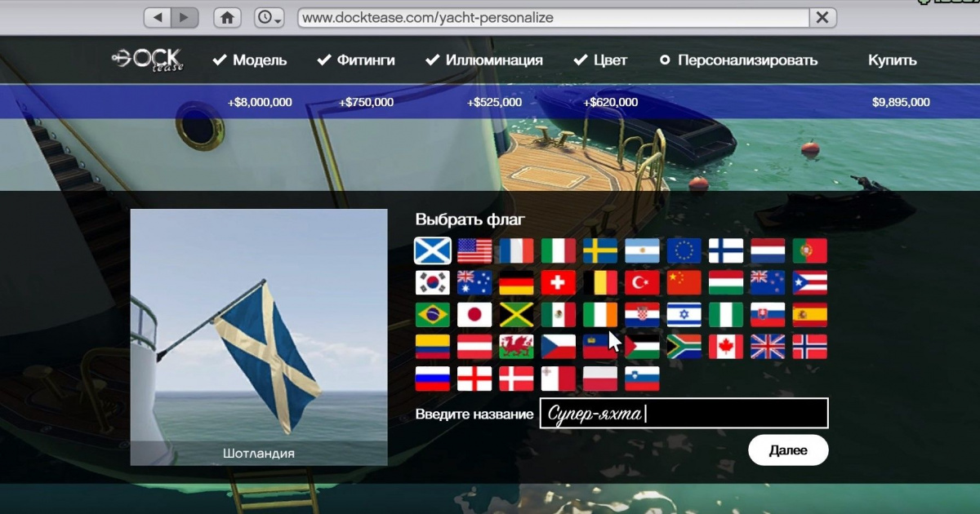Open the Цвет tab

coord(600,60)
